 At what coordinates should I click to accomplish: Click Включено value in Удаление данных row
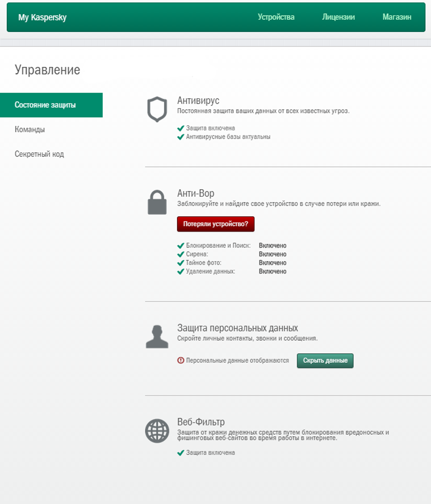[x=272, y=272]
